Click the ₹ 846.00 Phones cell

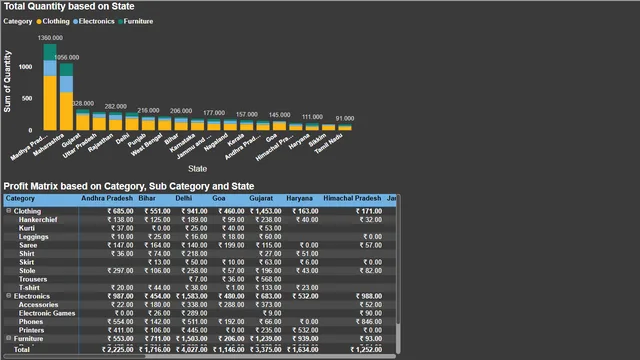pos(369,322)
